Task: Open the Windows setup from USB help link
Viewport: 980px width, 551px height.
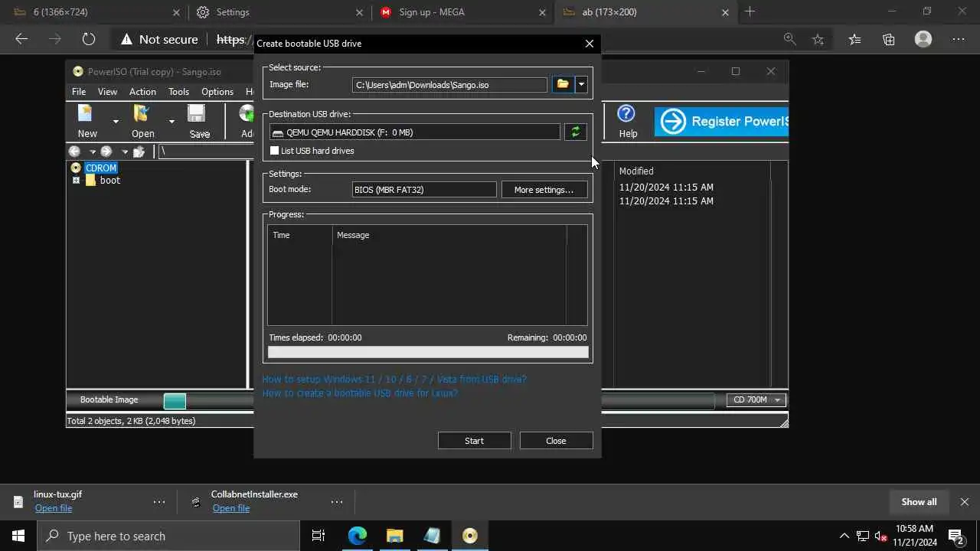Action: (394, 379)
